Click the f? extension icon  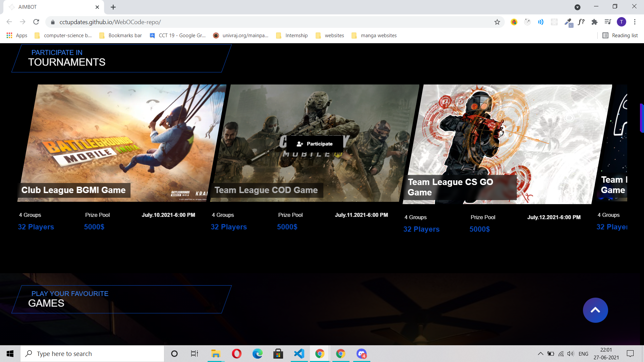(581, 22)
